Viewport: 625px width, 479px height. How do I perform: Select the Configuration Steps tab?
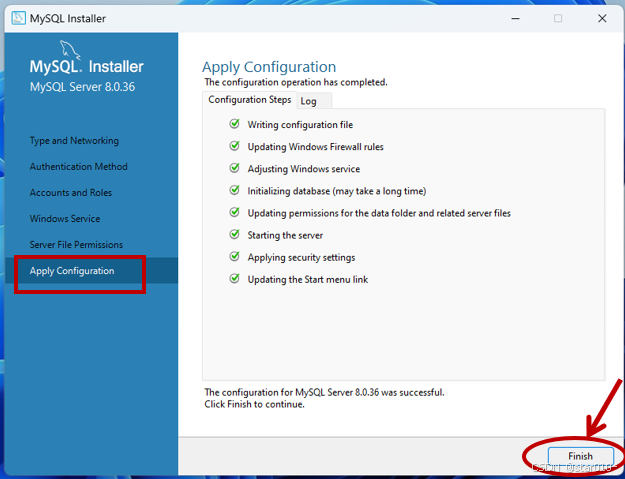click(x=250, y=100)
